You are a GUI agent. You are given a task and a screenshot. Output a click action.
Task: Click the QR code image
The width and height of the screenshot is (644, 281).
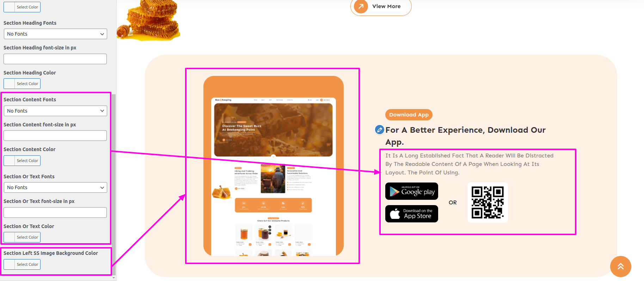(x=487, y=203)
